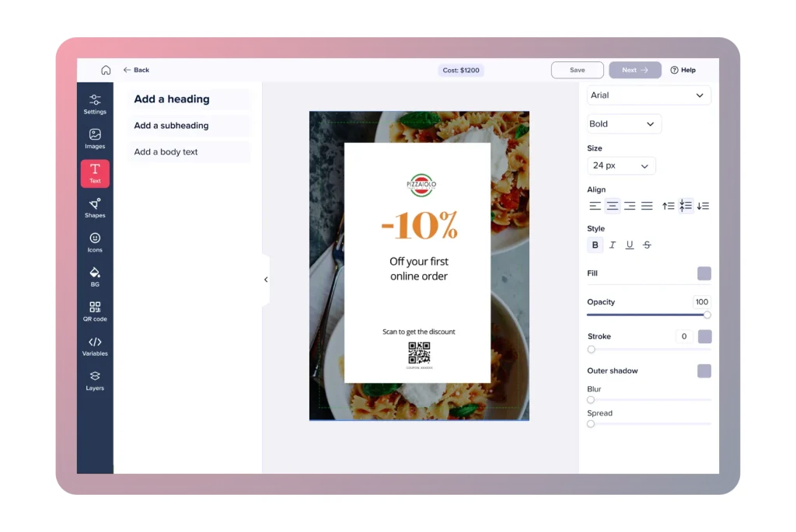This screenshot has height=532, width=796.
Task: Open the Images panel
Action: 95,138
